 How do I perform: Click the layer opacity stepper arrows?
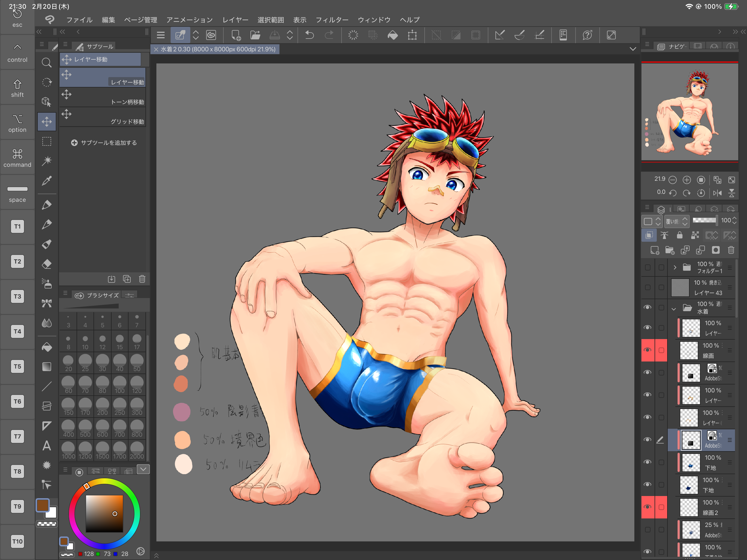pos(734,221)
